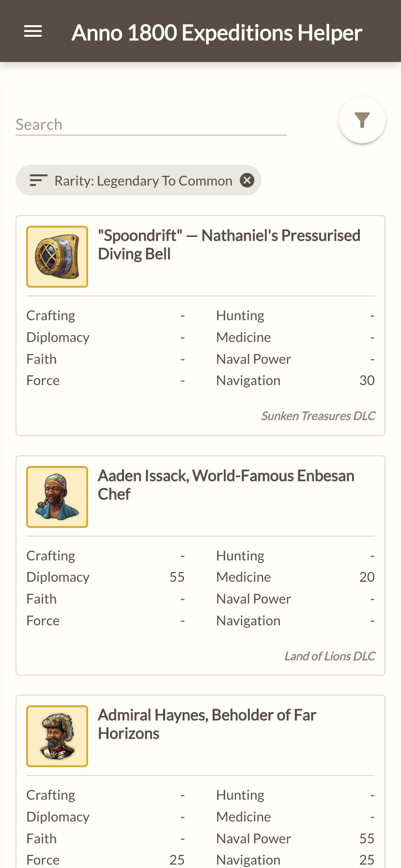Open Admiral Haynes portrait icon
The height and width of the screenshot is (868, 401).
[57, 736]
